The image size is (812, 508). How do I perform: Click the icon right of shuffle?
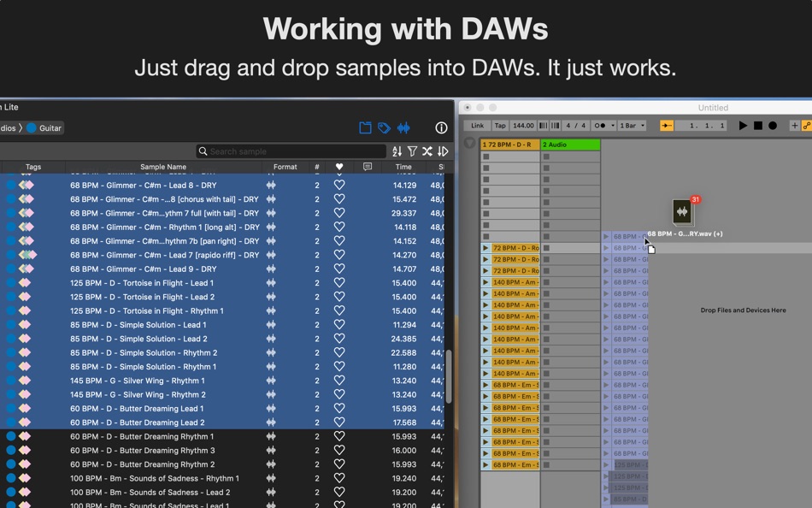pos(443,151)
